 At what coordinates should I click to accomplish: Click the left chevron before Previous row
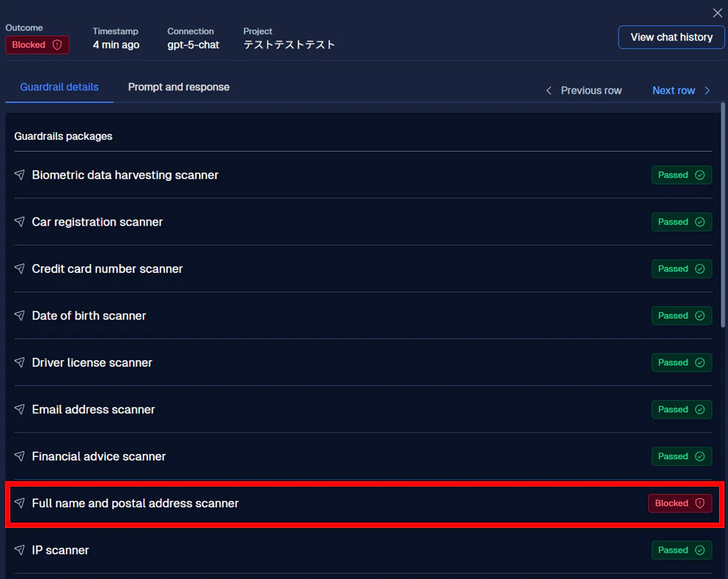[549, 90]
